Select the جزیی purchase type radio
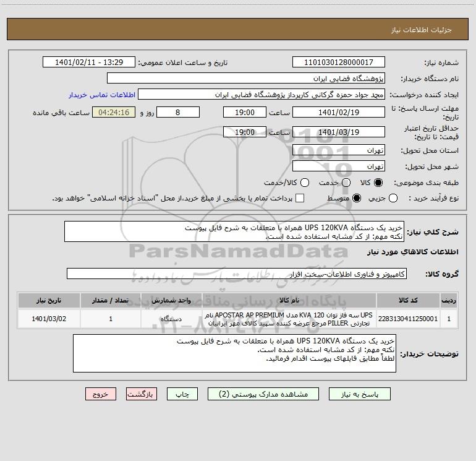The image size is (476, 461). [x=393, y=198]
